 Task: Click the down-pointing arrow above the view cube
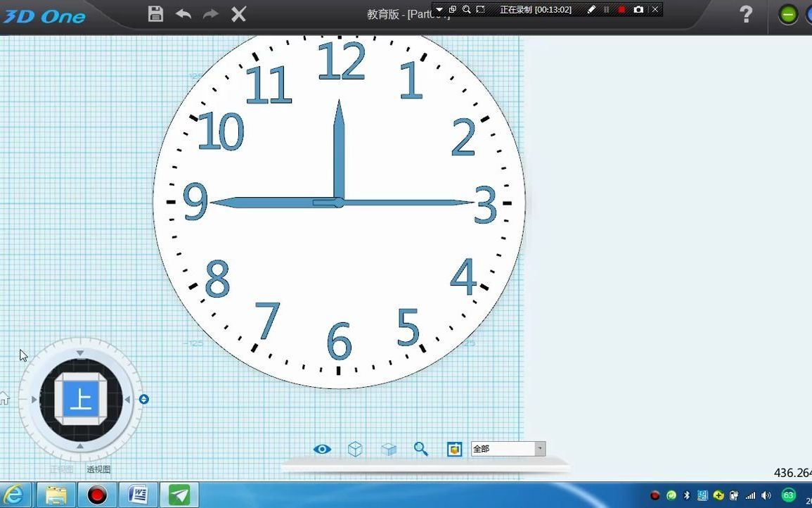click(x=80, y=353)
